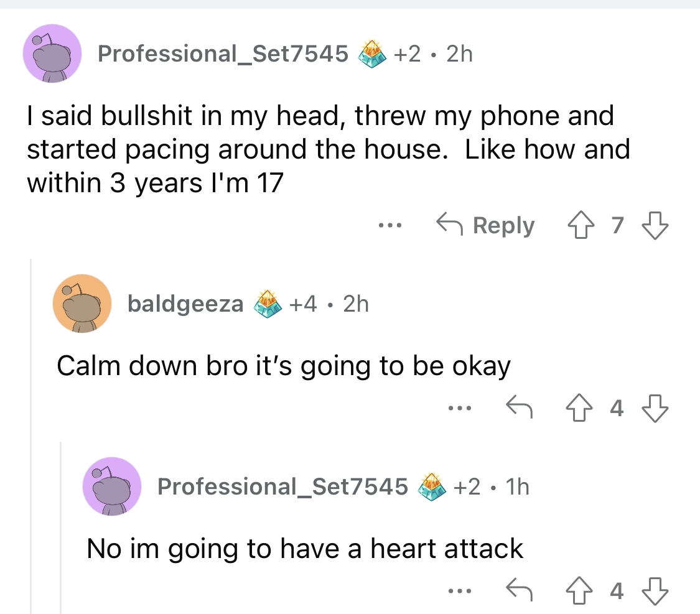Open the baldgeeza username link
This screenshot has width=700, height=614.
click(185, 304)
